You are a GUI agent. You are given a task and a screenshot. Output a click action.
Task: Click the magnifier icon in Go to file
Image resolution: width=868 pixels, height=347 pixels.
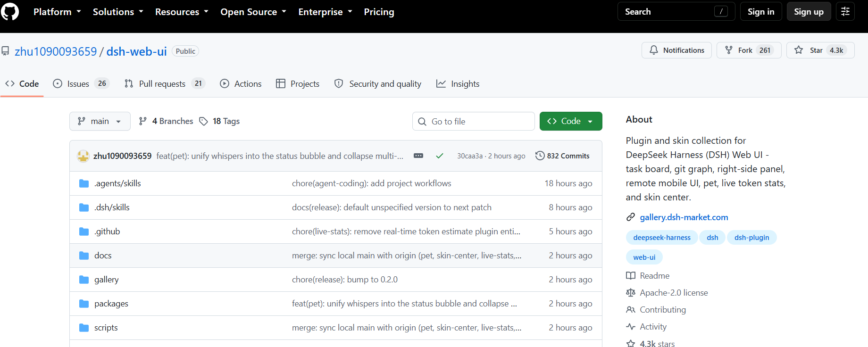point(422,122)
